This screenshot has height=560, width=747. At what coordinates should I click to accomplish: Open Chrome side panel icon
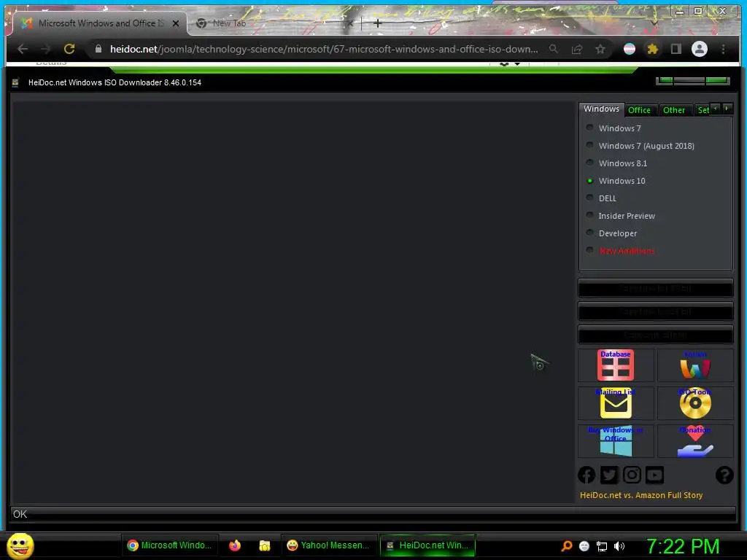click(x=676, y=49)
